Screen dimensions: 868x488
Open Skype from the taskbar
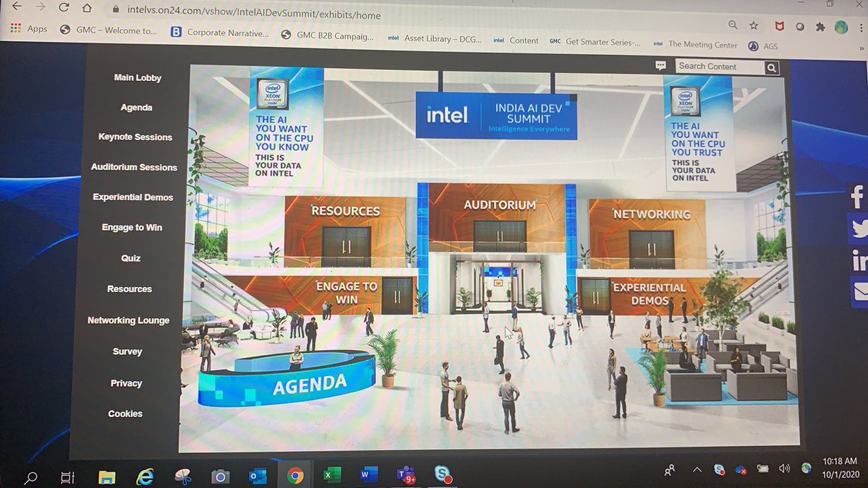coord(443,475)
